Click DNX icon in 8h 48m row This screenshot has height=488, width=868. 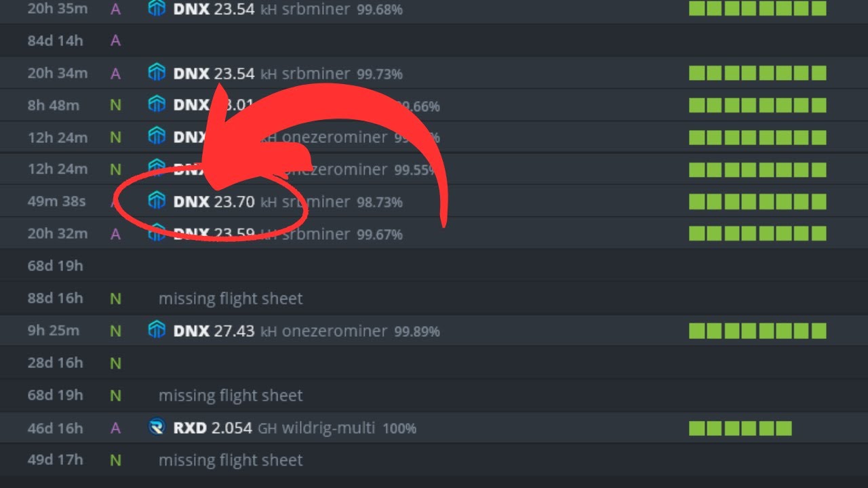click(157, 104)
